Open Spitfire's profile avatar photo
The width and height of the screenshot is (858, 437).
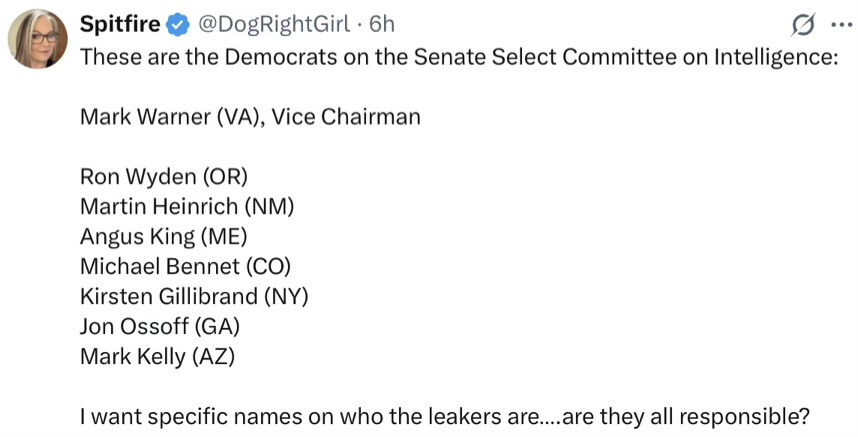(38, 39)
